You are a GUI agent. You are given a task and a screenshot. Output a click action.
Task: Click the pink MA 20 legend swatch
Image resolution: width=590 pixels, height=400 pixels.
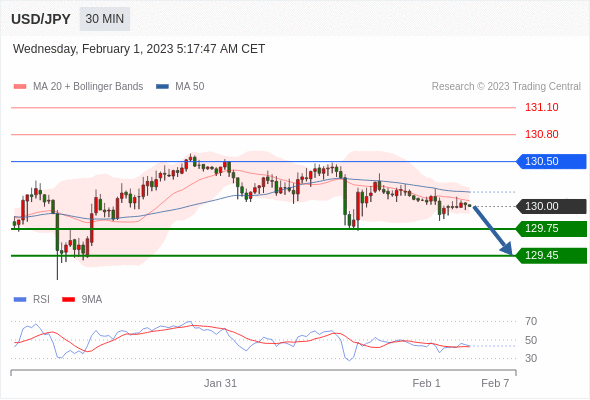20,87
